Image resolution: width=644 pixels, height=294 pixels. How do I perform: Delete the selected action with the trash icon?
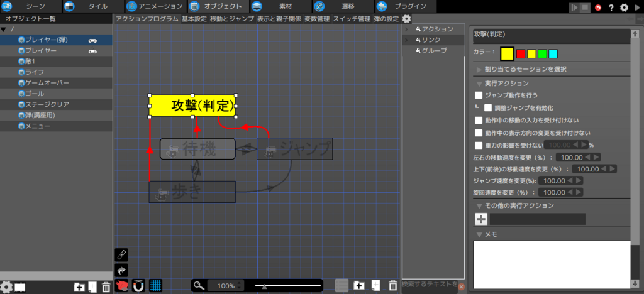[393, 285]
